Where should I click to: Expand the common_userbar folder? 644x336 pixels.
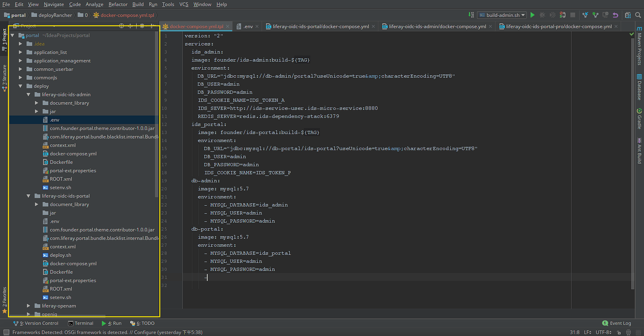click(21, 69)
